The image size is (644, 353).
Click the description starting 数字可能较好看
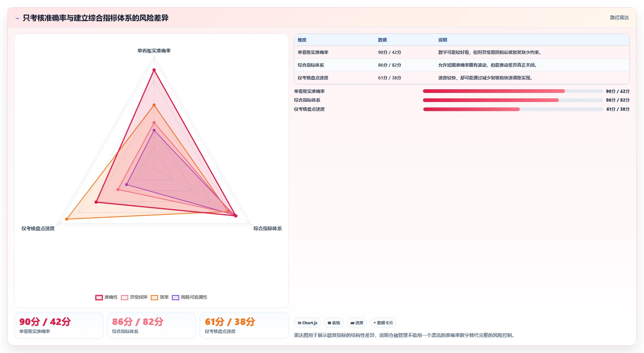coord(490,52)
